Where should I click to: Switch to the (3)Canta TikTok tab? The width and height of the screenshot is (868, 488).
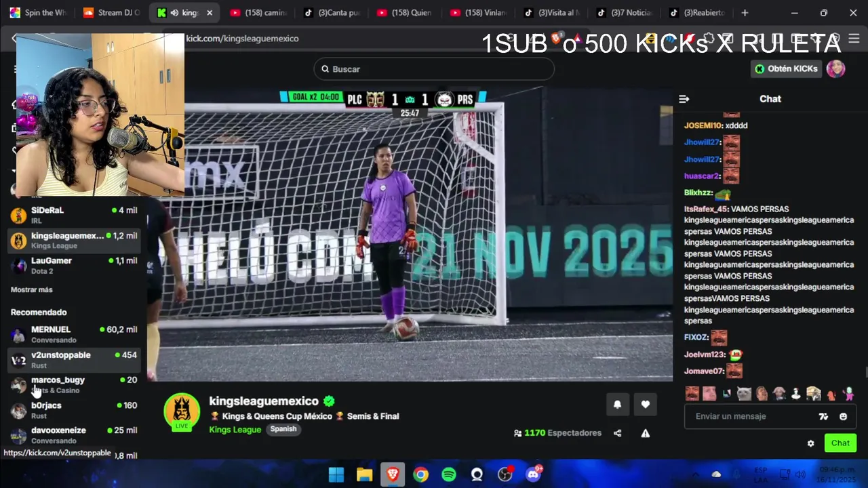click(x=332, y=12)
